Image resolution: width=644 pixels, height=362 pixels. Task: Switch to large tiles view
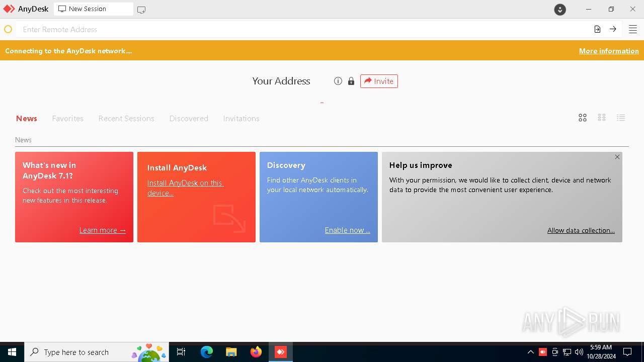click(583, 118)
